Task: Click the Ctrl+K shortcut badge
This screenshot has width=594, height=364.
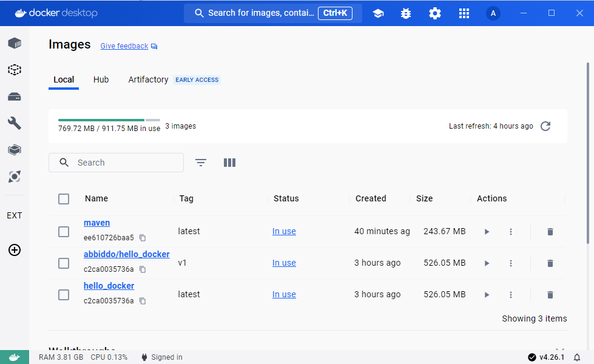Action: coord(336,13)
